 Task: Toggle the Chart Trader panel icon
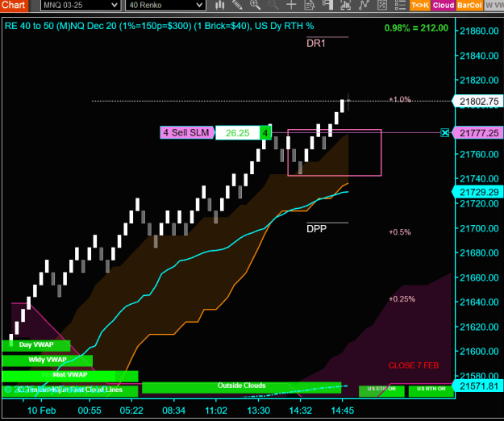[x=327, y=5]
